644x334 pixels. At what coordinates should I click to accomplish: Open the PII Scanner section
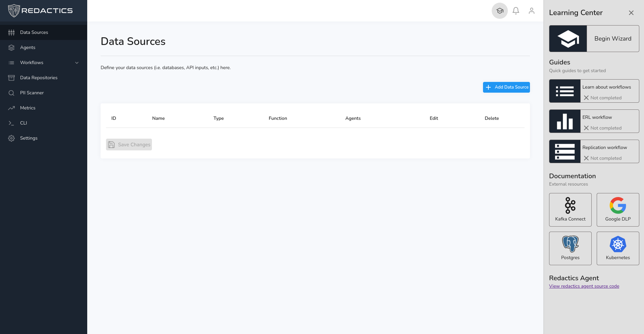click(x=32, y=93)
